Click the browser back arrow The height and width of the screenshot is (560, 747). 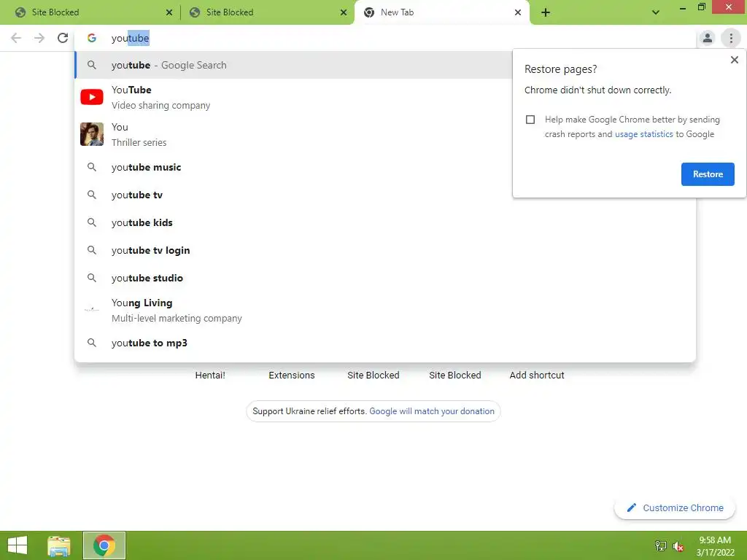coord(16,38)
